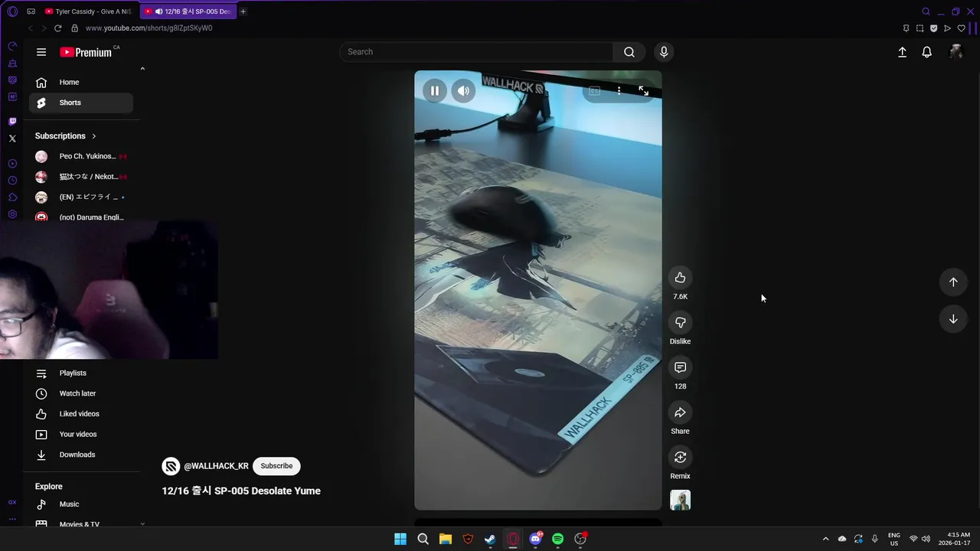Collapse the sidebar section up chevron
The width and height of the screenshot is (980, 551).
(x=142, y=69)
